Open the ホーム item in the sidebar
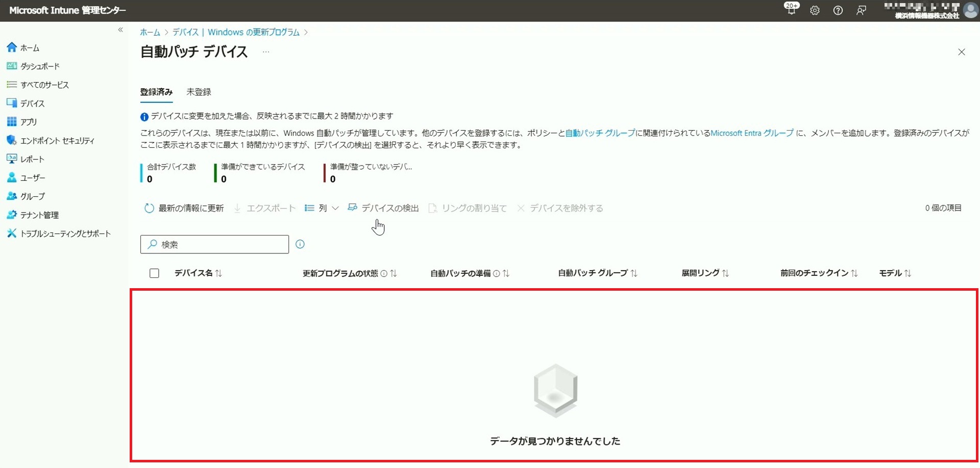The width and height of the screenshot is (980, 468). click(x=23, y=48)
